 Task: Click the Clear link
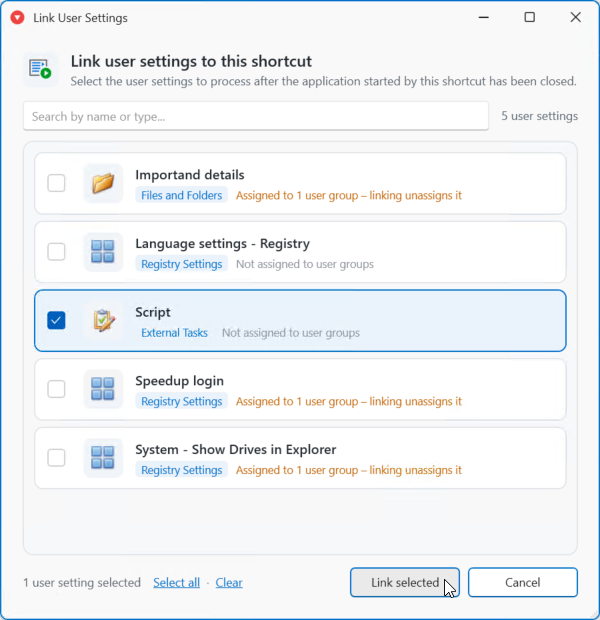(229, 582)
